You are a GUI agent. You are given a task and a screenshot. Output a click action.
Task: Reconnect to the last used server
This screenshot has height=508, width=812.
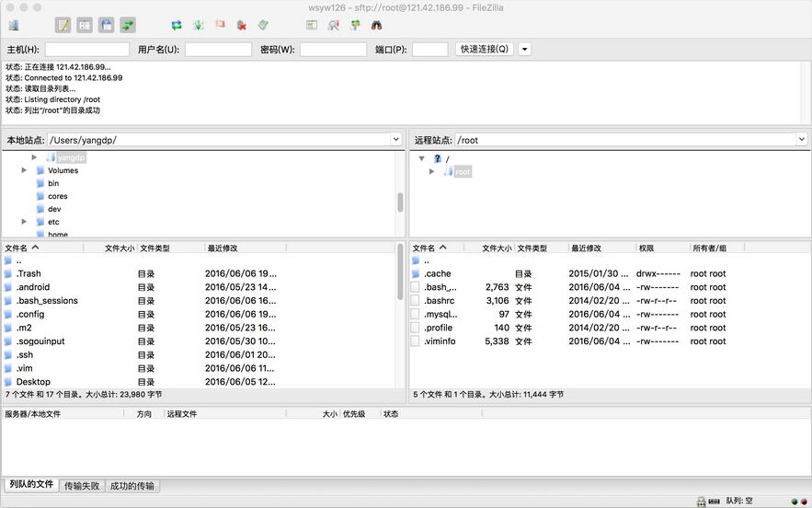(x=263, y=25)
